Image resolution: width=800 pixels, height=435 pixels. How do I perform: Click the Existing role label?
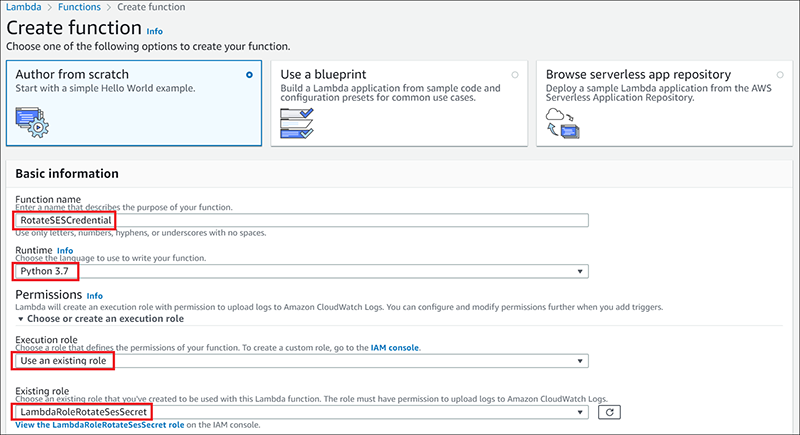coord(42,391)
